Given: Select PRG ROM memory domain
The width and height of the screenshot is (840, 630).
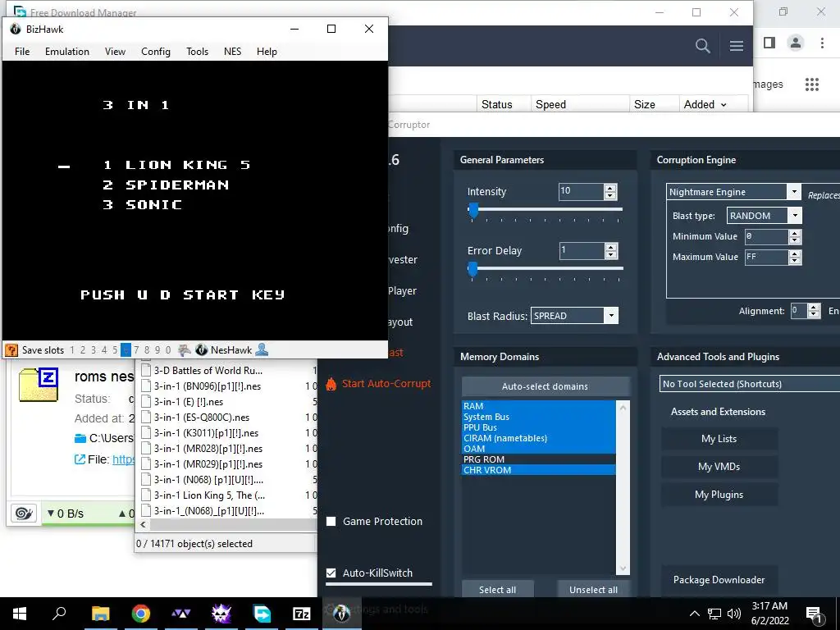Looking at the screenshot, I should click(x=538, y=459).
